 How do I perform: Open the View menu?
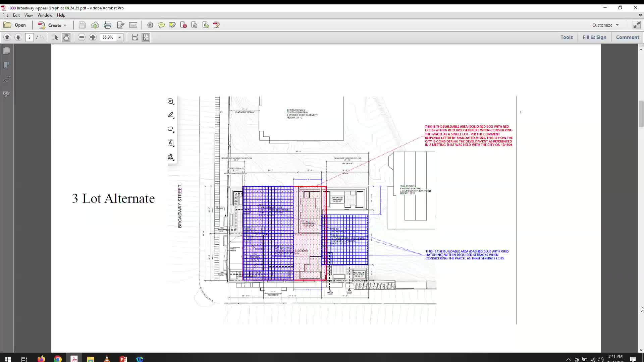(29, 15)
